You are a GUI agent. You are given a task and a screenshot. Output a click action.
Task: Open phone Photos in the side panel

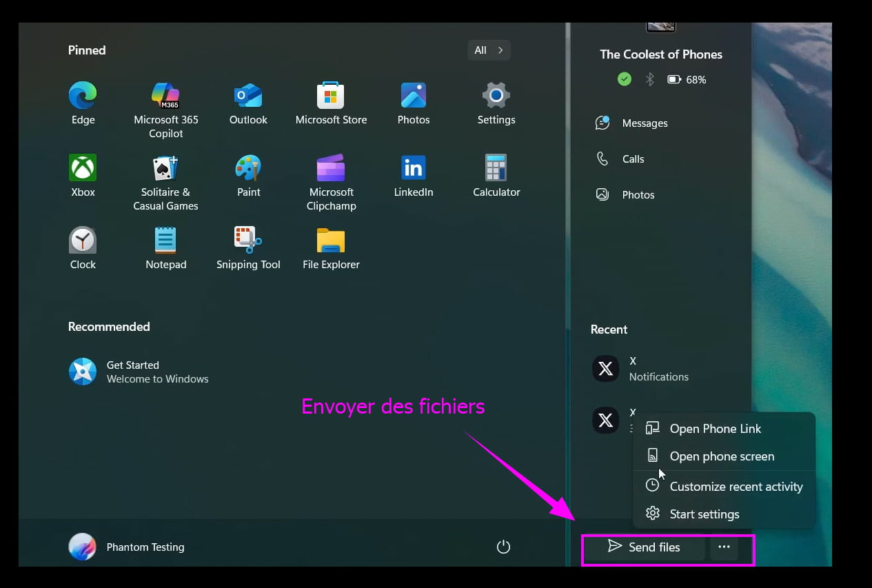coord(625,195)
